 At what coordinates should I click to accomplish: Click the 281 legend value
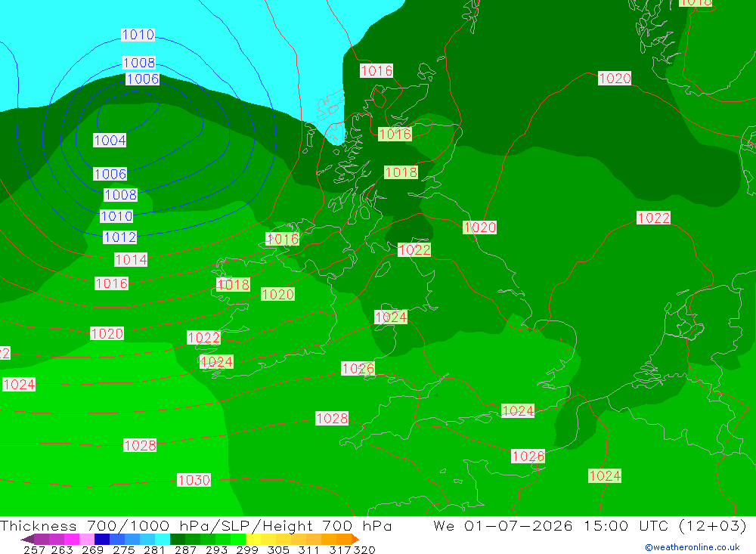[x=154, y=549]
